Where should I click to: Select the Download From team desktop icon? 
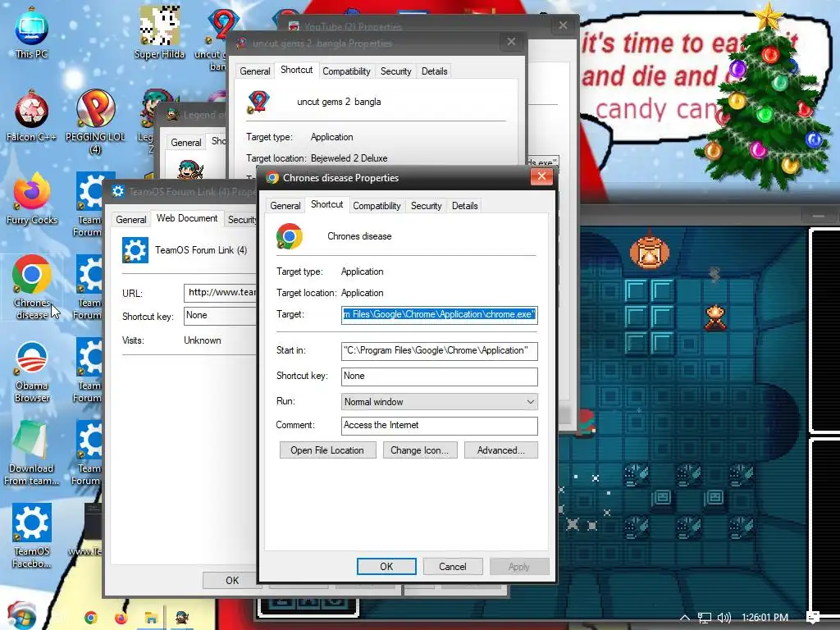coord(31,454)
